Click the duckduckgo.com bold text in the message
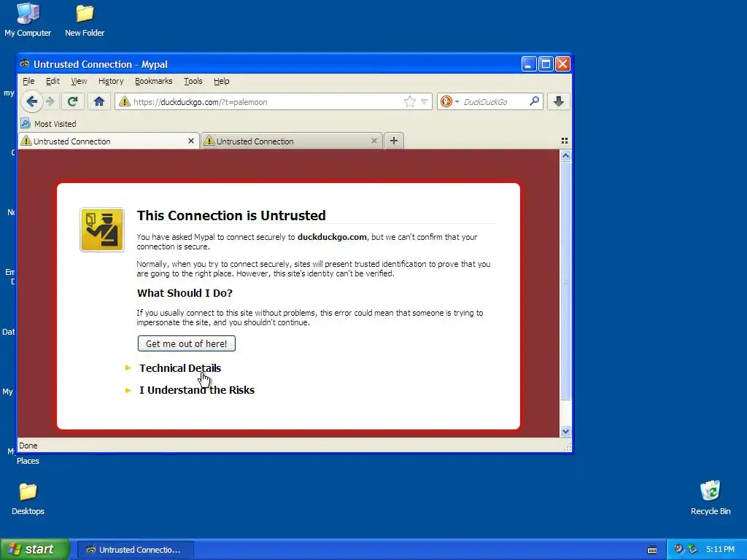The height and width of the screenshot is (560, 747). point(332,237)
